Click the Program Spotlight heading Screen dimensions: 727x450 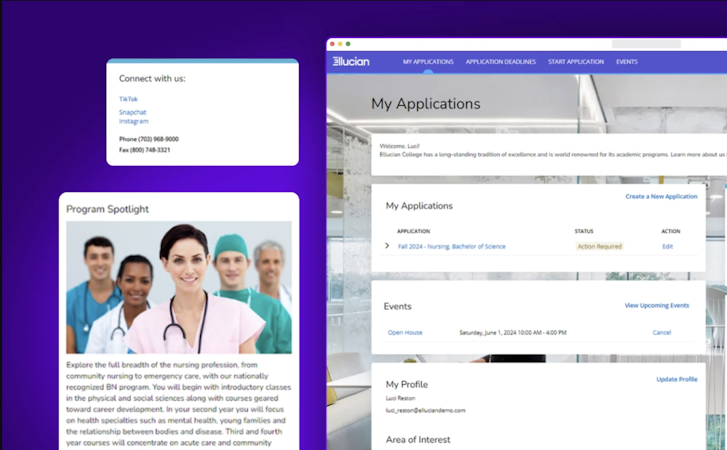pyautogui.click(x=108, y=209)
